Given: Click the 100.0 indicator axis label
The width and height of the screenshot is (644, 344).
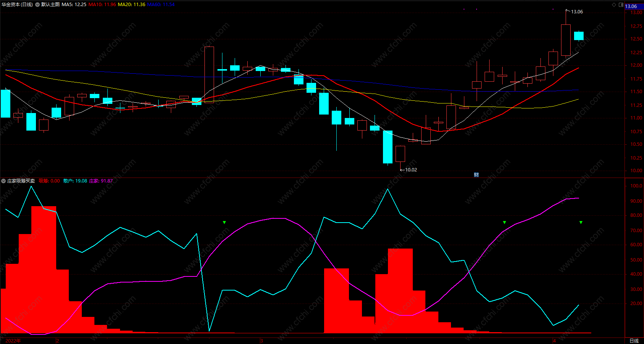Looking at the screenshot, I should [x=636, y=186].
